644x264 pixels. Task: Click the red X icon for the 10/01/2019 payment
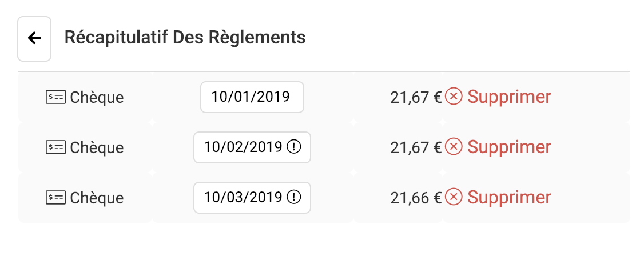click(x=454, y=97)
